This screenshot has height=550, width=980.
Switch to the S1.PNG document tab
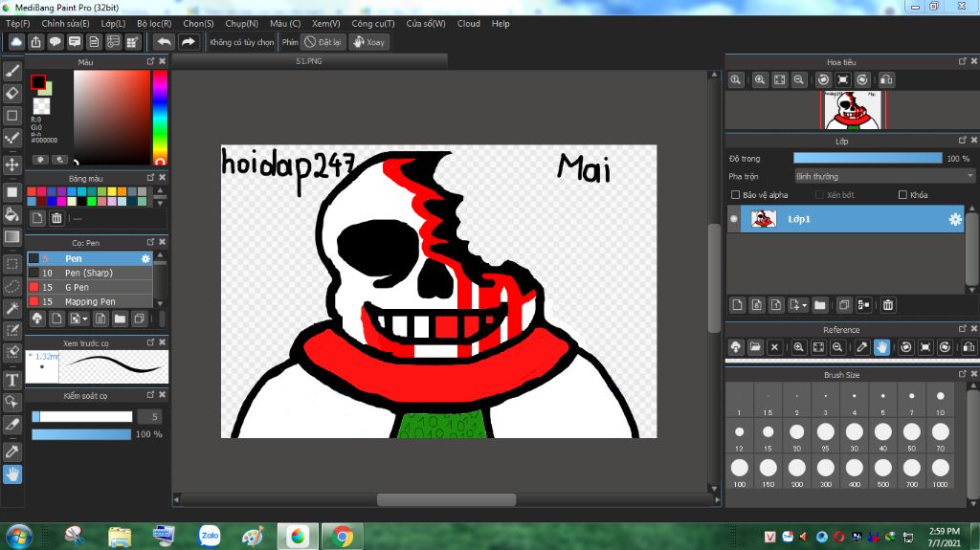(309, 61)
